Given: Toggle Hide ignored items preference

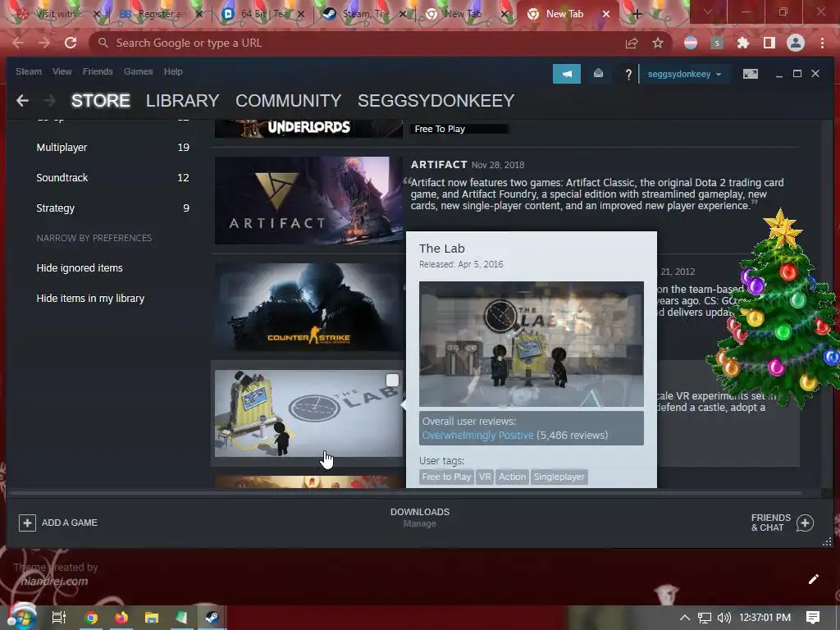Looking at the screenshot, I should [80, 268].
